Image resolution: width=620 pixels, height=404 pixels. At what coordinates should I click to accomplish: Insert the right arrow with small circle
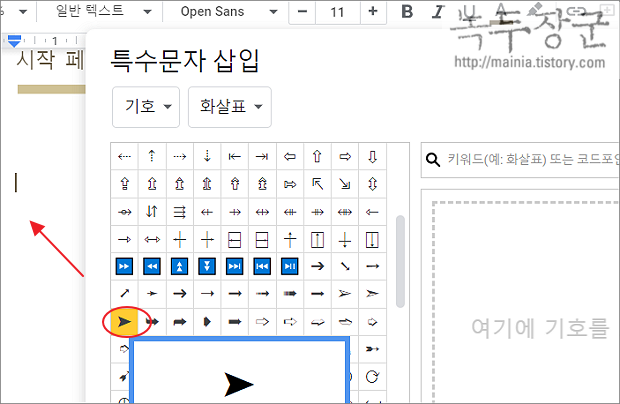pyautogui.click(x=125, y=212)
